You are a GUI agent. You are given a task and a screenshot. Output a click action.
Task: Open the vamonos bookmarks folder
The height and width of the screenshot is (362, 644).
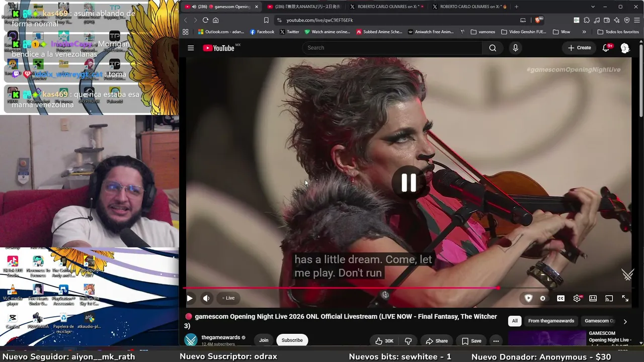pos(483,32)
